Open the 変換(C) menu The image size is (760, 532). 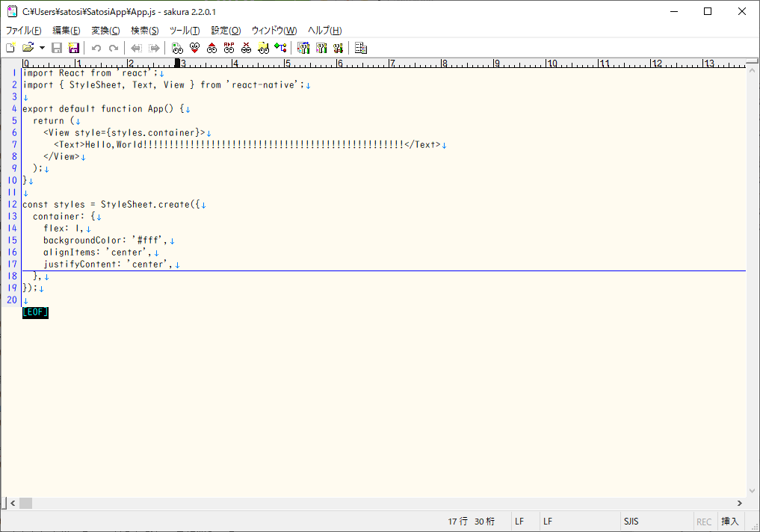click(x=105, y=31)
